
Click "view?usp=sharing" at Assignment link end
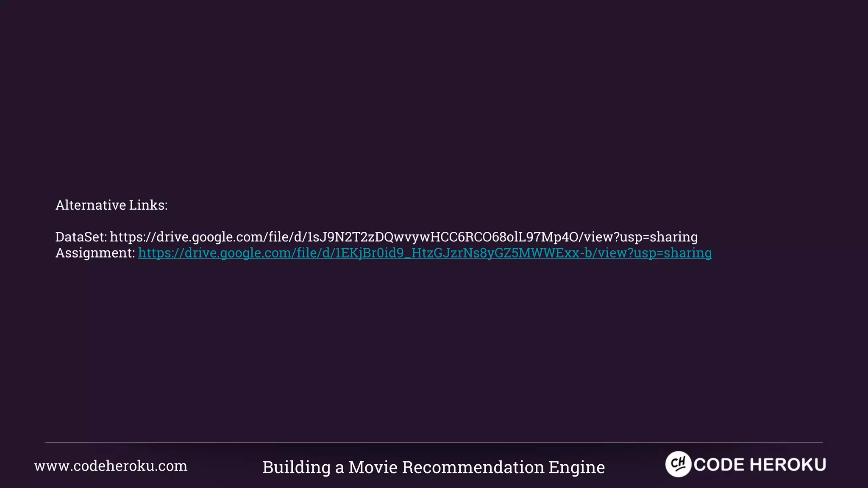(654, 253)
